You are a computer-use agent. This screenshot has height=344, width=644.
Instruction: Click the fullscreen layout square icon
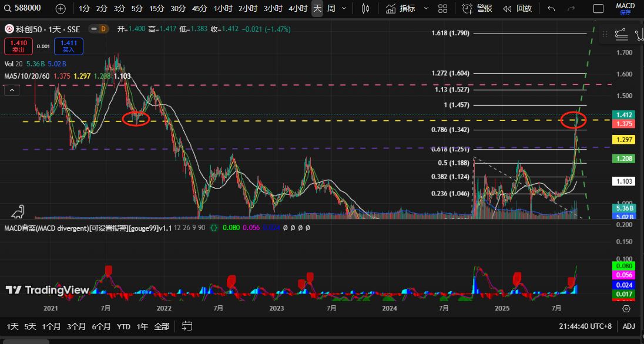click(598, 8)
